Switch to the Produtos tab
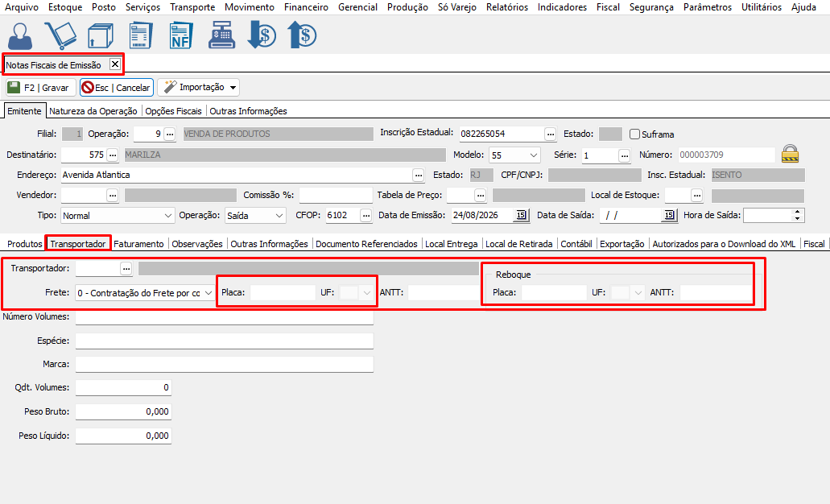Viewport: 830px width, 504px height. pyautogui.click(x=24, y=243)
